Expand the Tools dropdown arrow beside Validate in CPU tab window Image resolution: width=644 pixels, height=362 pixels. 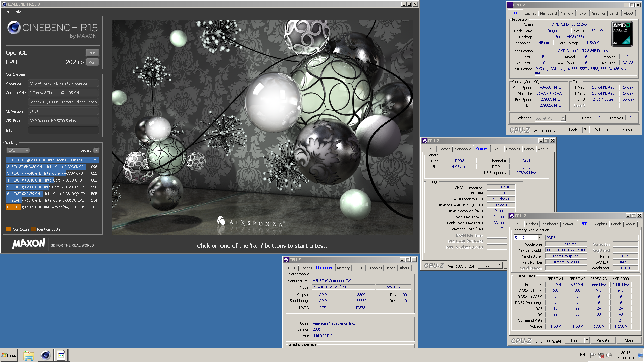585,130
